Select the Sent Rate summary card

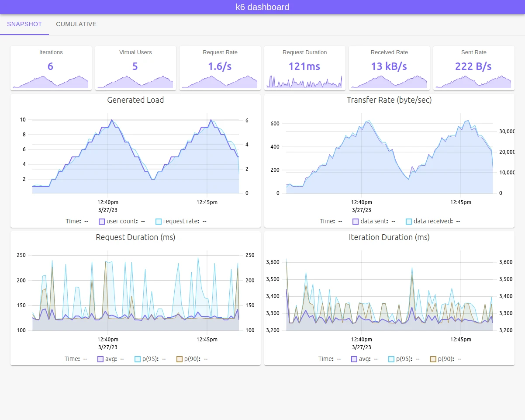click(x=474, y=68)
